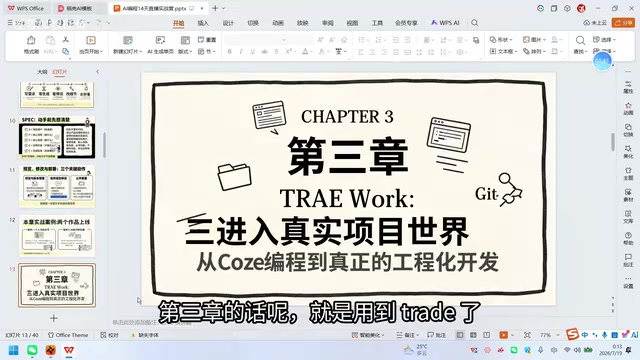Open the font color dropdown
The image size is (640, 360).
tap(306, 51)
